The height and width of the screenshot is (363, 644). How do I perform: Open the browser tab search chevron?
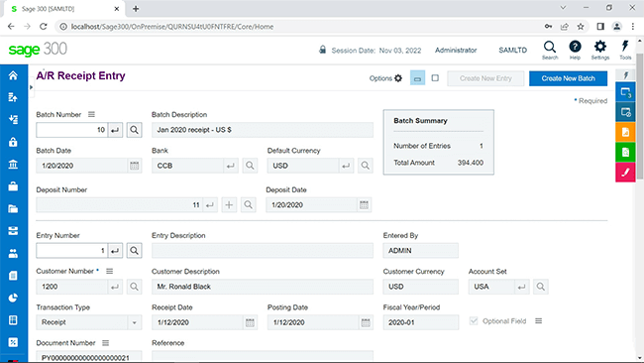[x=563, y=7]
